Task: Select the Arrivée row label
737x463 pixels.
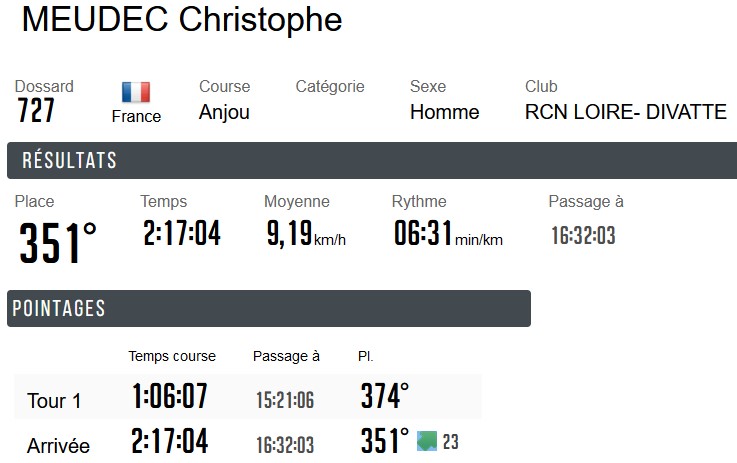Action: [58, 445]
